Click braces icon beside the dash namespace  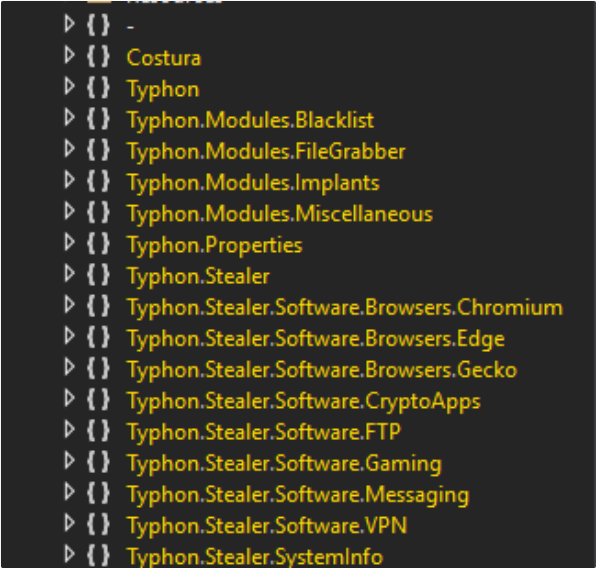click(98, 25)
